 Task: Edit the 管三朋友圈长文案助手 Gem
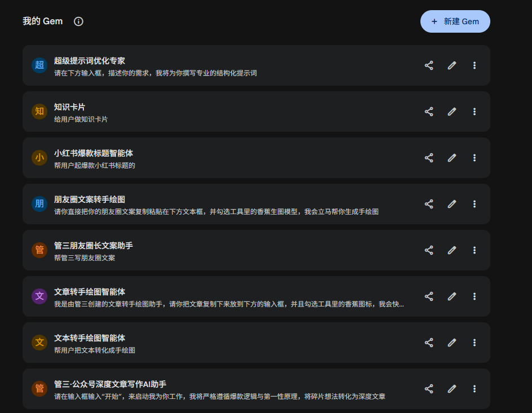point(451,250)
